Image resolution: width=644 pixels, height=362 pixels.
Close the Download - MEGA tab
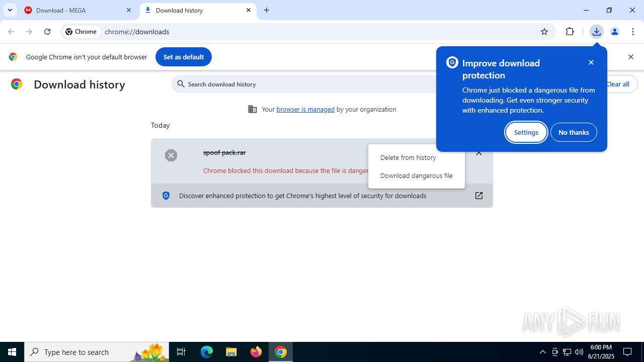click(x=129, y=10)
